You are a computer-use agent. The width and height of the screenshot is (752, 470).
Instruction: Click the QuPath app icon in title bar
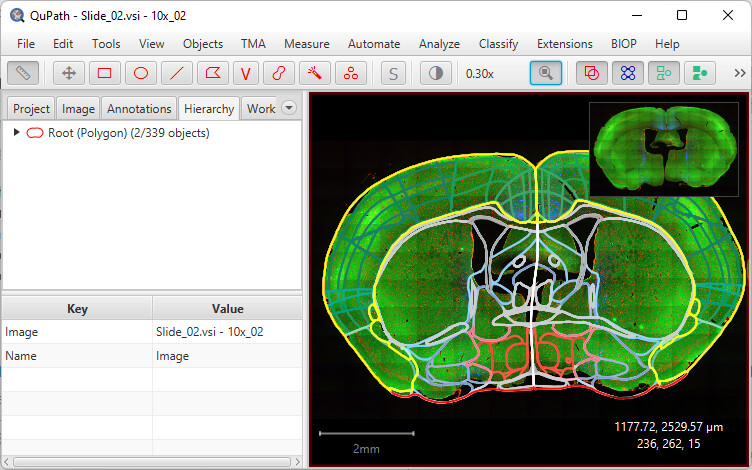pos(17,15)
